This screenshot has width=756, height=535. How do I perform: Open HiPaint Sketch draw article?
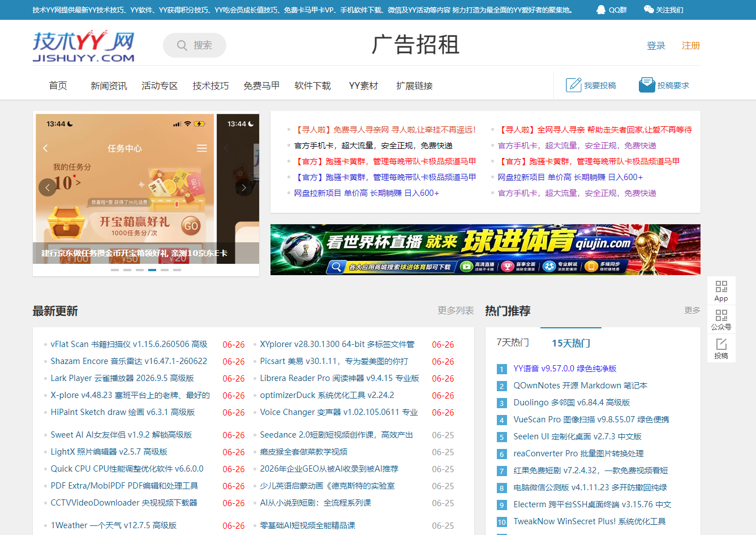click(123, 412)
